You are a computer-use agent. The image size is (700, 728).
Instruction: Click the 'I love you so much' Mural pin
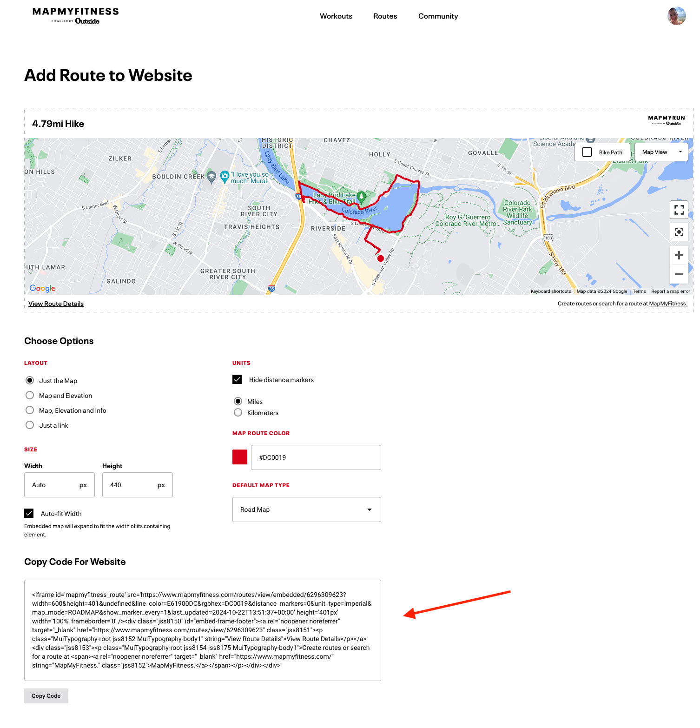point(225,176)
